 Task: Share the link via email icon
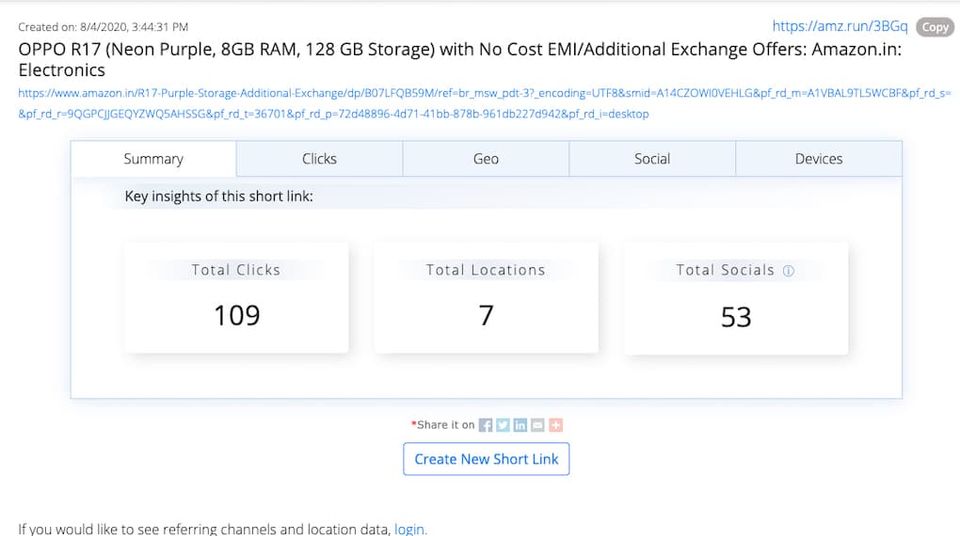[538, 425]
